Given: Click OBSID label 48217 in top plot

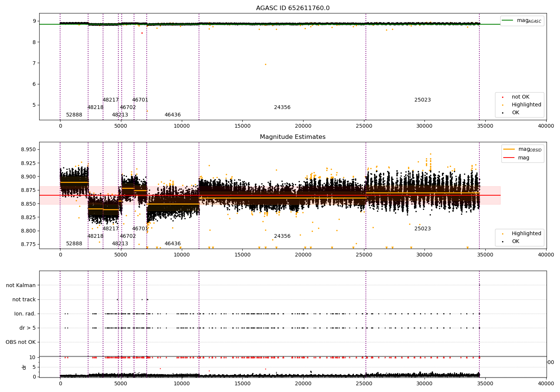Looking at the screenshot, I should (111, 100).
